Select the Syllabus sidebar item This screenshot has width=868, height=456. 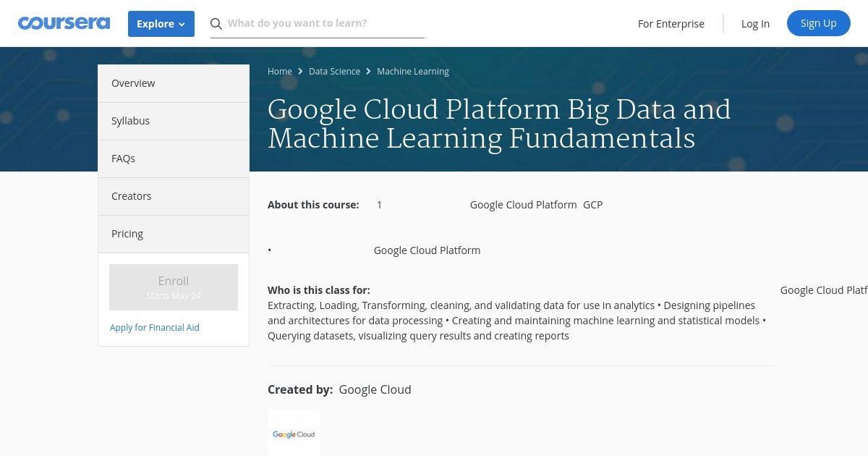(x=174, y=121)
